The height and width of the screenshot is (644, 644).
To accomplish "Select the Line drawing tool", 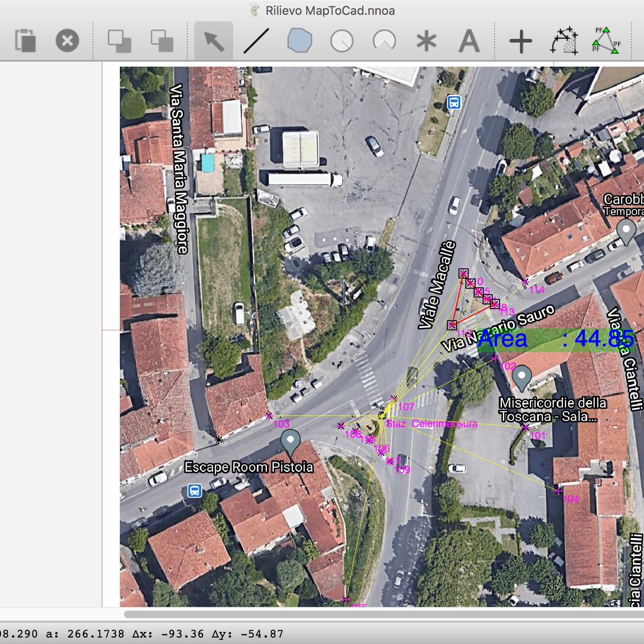I will 256,41.
